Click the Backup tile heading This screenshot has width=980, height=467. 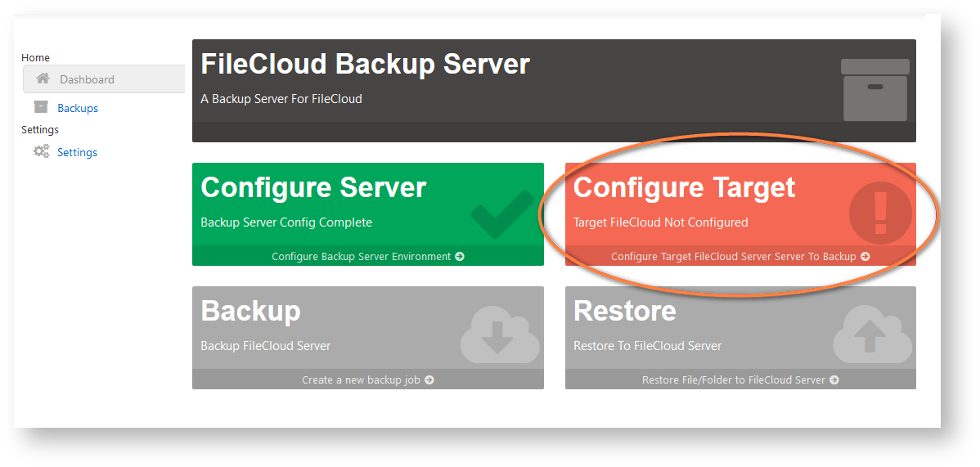point(250,311)
